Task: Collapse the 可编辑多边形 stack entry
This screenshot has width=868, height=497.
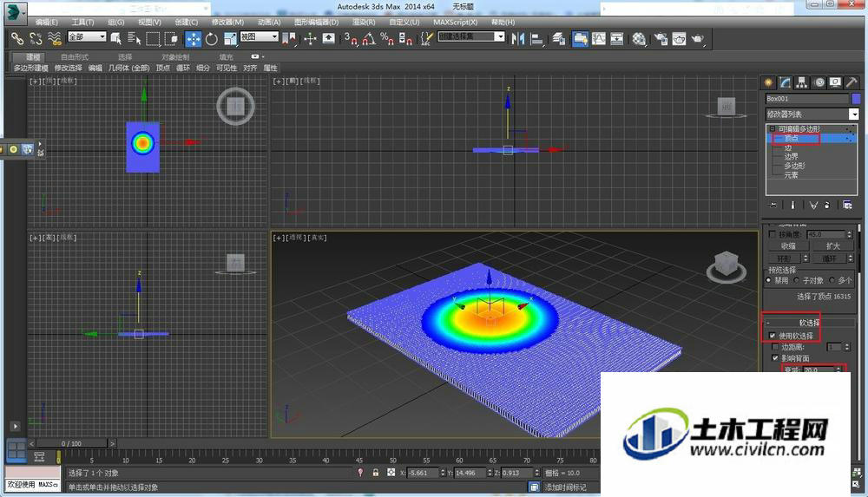Action: (773, 129)
